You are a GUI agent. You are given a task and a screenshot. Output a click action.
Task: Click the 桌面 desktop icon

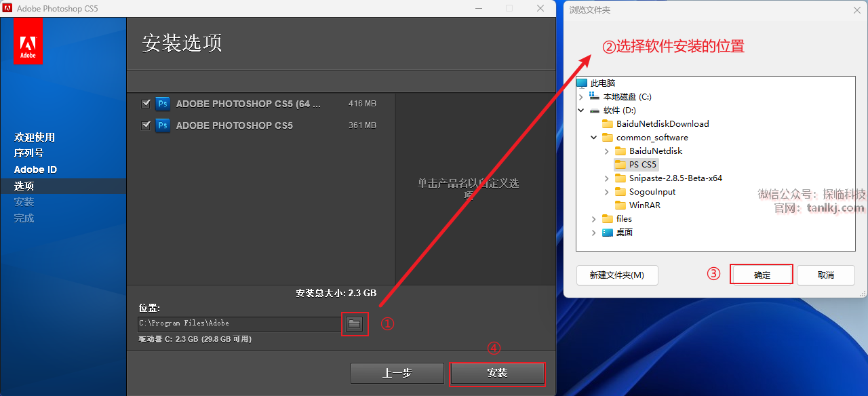pos(608,232)
